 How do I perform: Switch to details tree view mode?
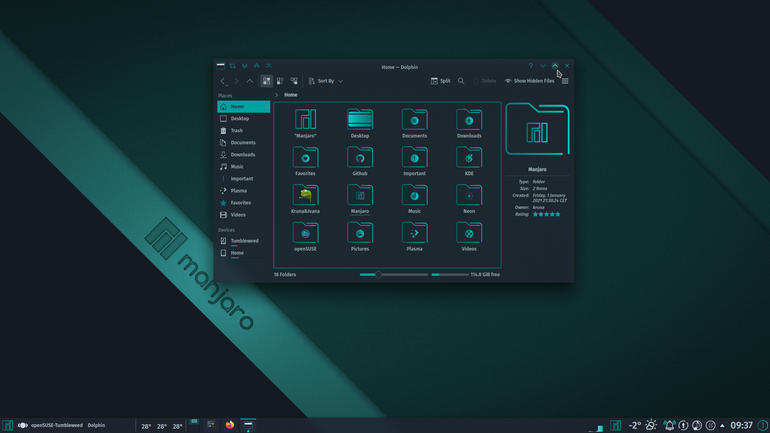tap(294, 81)
